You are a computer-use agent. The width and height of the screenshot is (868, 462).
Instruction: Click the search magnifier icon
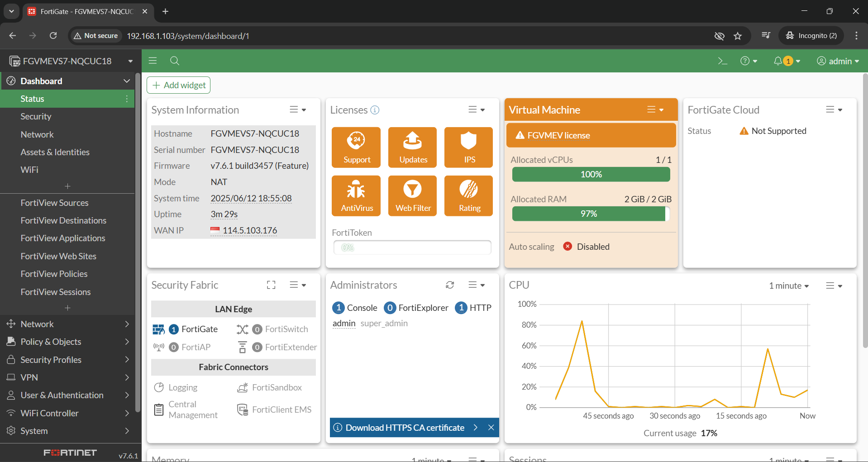[175, 61]
